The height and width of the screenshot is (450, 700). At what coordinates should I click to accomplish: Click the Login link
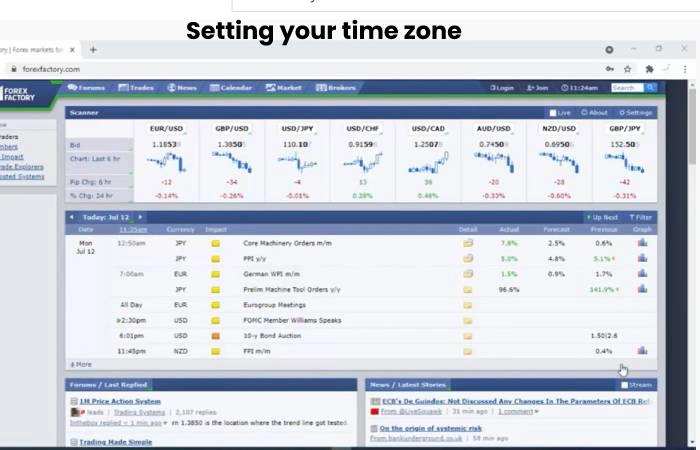[x=502, y=88]
